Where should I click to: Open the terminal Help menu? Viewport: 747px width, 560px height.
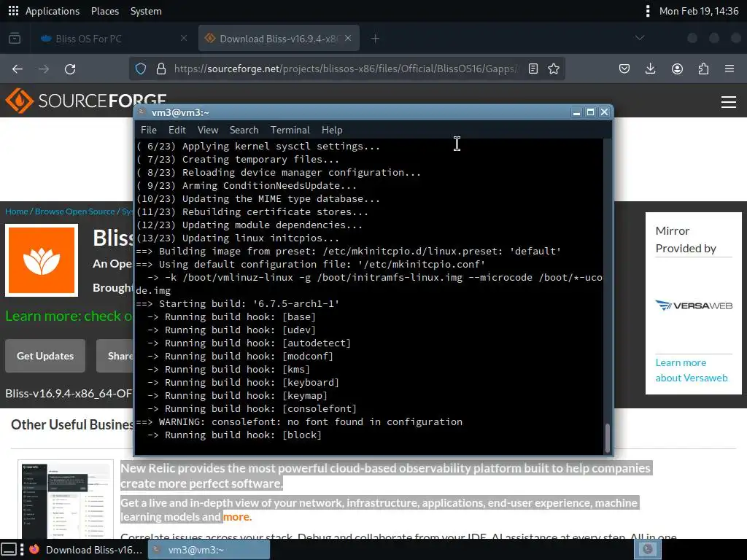tap(332, 130)
